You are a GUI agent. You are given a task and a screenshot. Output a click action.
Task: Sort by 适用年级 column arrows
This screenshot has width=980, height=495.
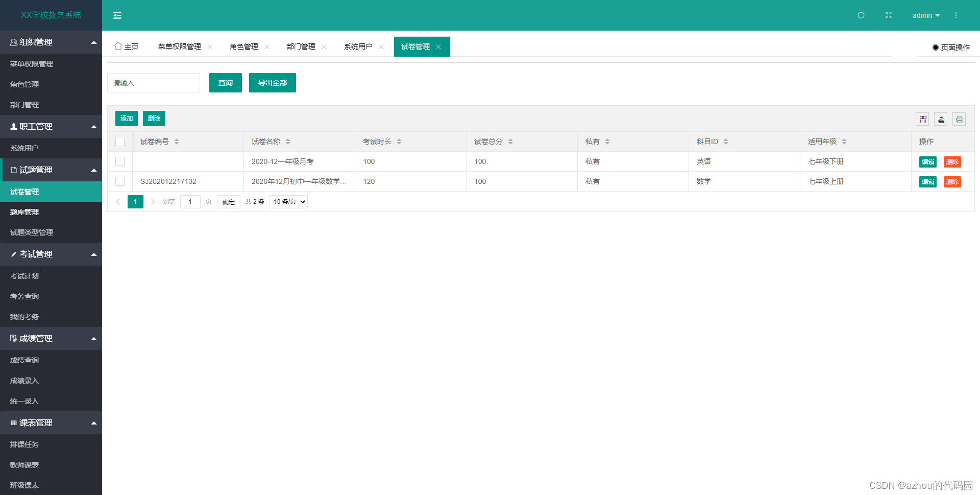click(x=844, y=142)
